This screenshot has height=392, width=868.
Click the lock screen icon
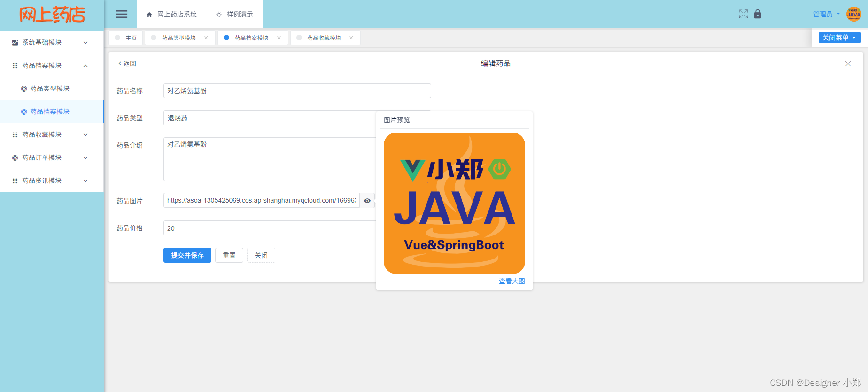click(758, 14)
